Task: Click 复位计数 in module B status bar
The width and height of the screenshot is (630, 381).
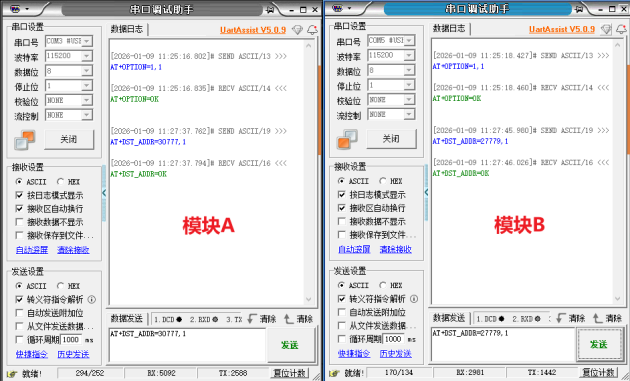Action: (598, 373)
